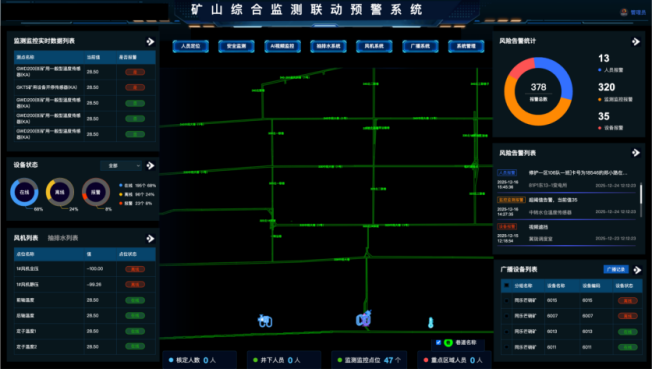Open the 人员定位 module
The width and height of the screenshot is (652, 369).
[190, 46]
